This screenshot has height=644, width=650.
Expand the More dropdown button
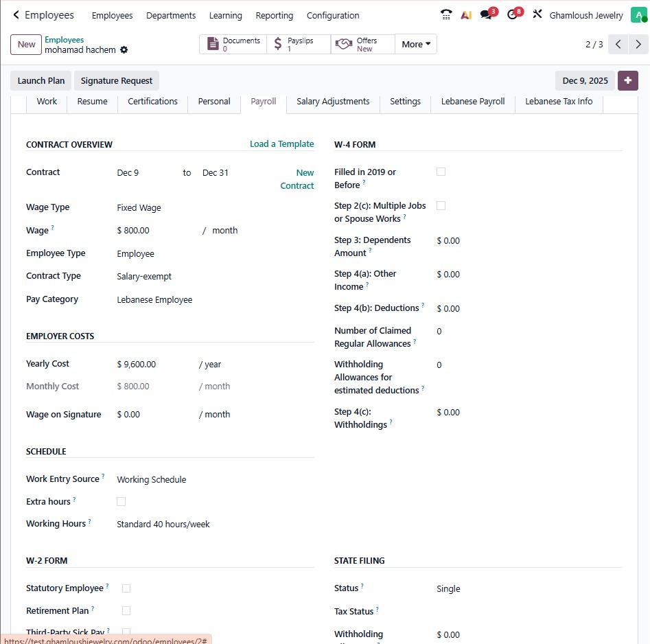(416, 45)
